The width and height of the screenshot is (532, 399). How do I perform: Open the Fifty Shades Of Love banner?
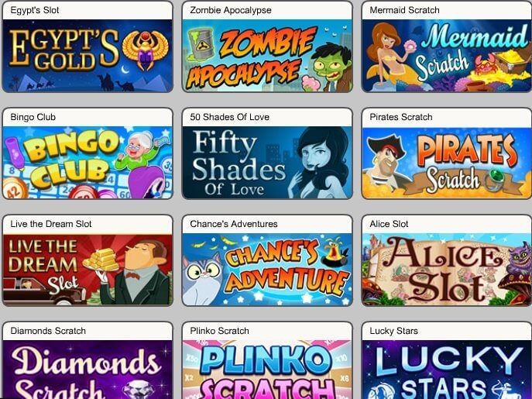click(x=267, y=163)
